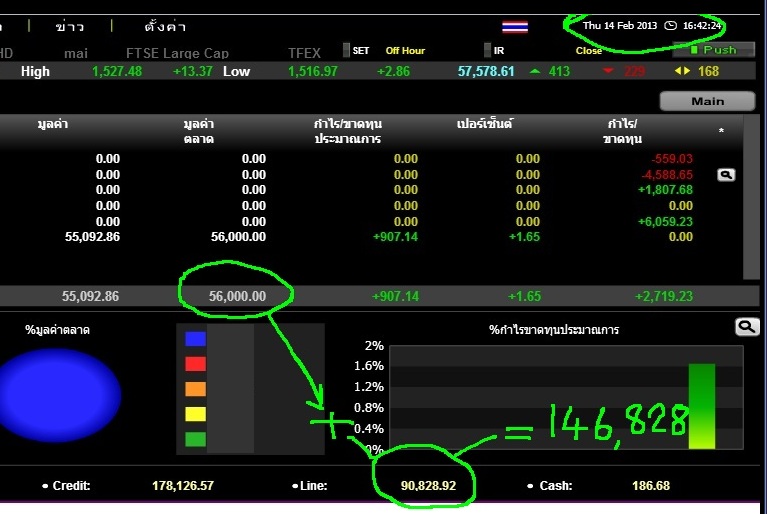The height and width of the screenshot is (514, 767).
Task: Click the +13.37 change value
Action: pos(193,71)
